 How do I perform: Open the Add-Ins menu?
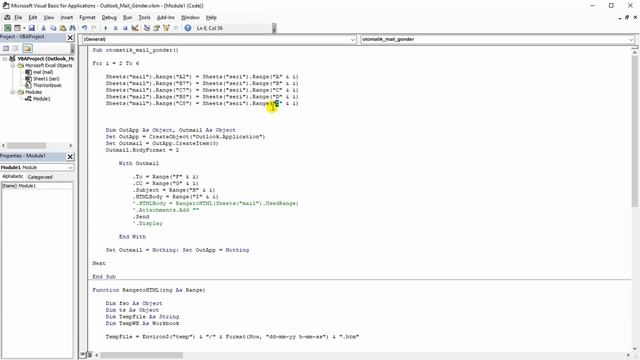(165, 18)
